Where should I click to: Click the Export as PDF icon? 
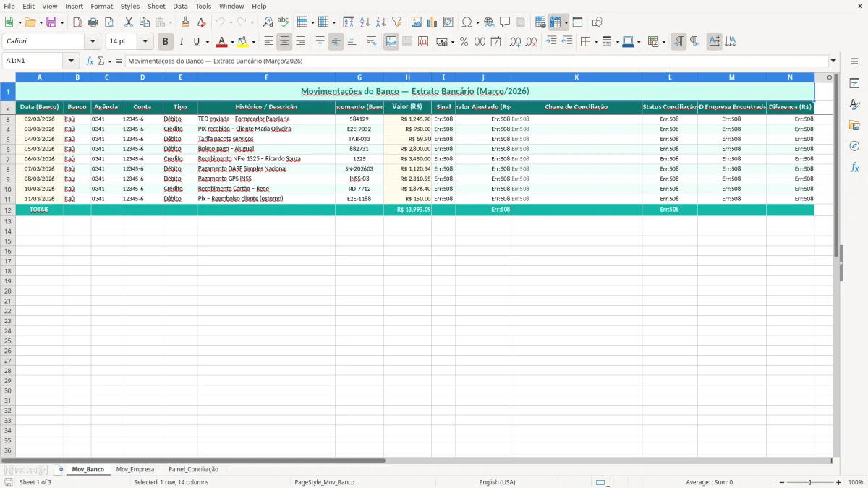tap(77, 22)
